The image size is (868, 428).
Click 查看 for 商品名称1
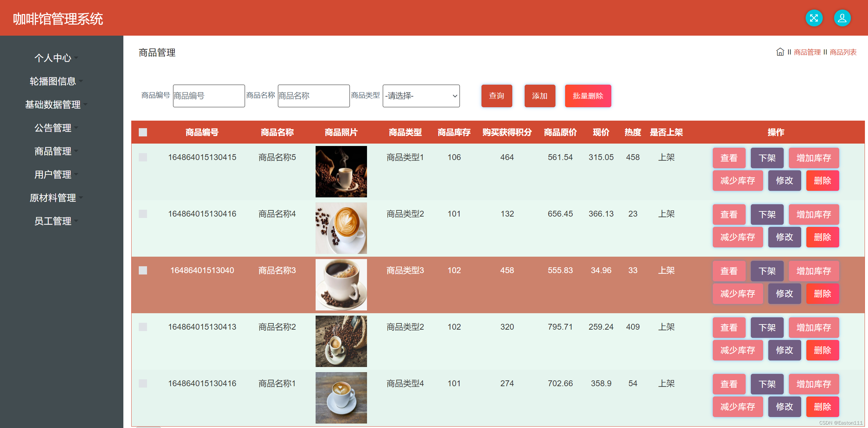point(729,384)
